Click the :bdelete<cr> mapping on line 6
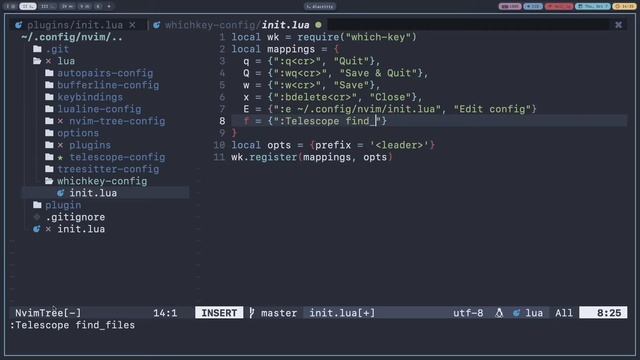Screen dimensions: 640x360 click(315, 97)
